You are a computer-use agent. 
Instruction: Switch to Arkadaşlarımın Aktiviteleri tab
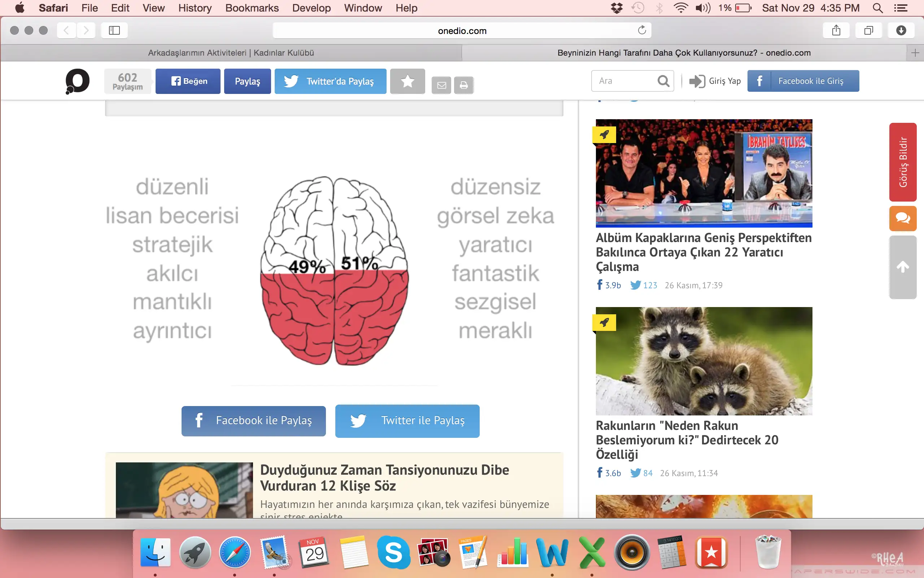231,53
